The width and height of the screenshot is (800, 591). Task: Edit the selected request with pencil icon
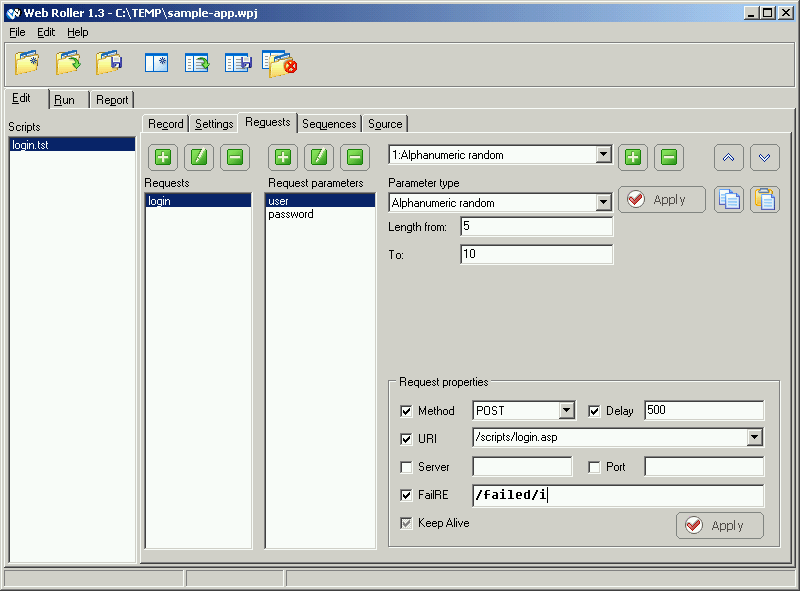click(x=199, y=157)
